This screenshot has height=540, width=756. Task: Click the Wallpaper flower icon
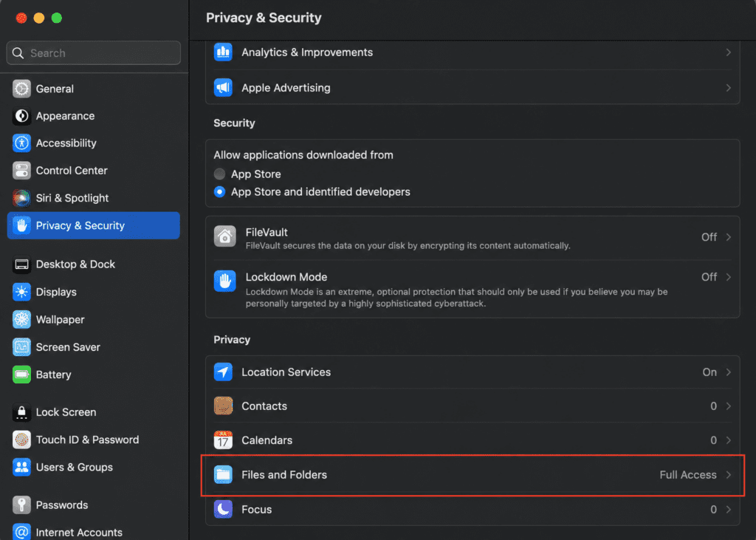tap(21, 319)
